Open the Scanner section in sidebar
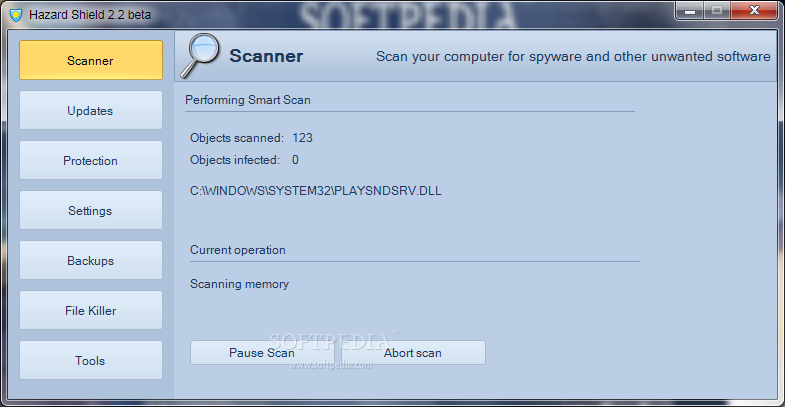Image resolution: width=785 pixels, height=407 pixels. point(91,60)
